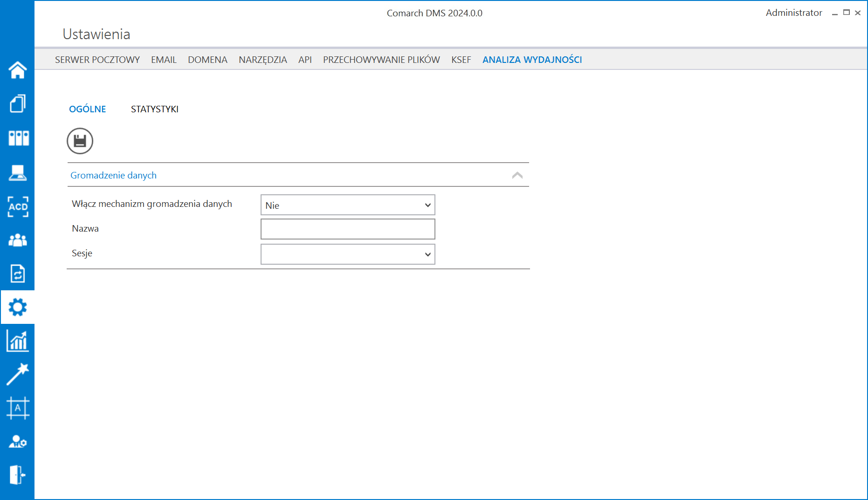Open the text frame template icon
Screen dimensions: 868x500
point(18,408)
